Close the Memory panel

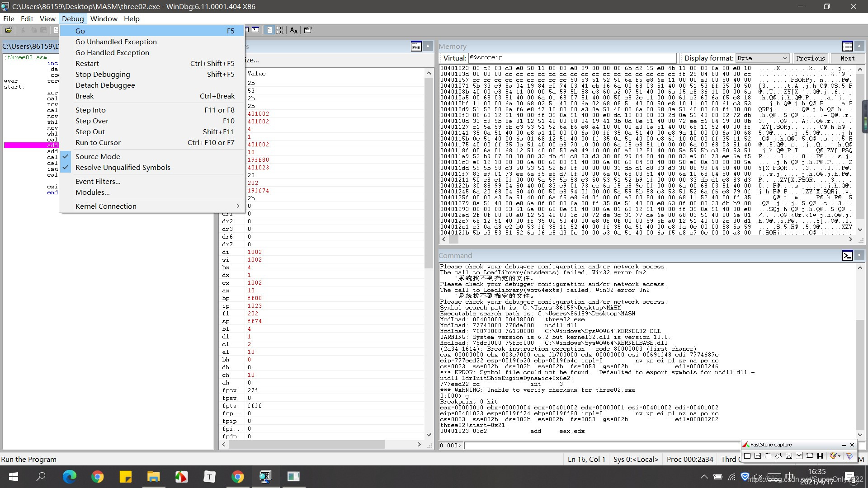tap(859, 46)
